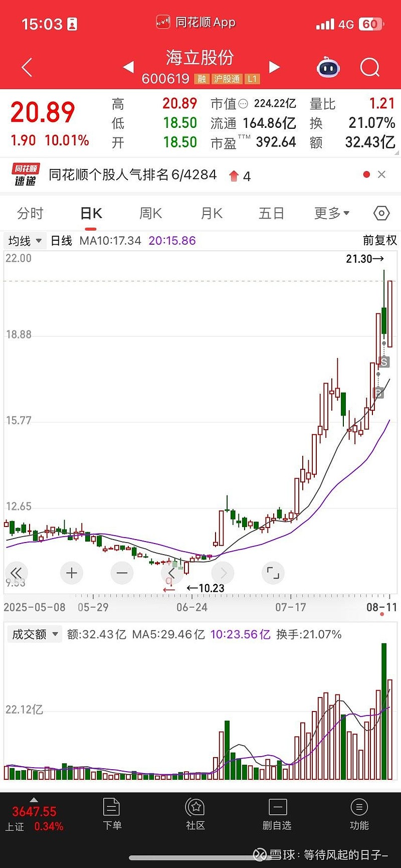
Task: Tap the 融 margin trading tag
Action: coord(202,79)
